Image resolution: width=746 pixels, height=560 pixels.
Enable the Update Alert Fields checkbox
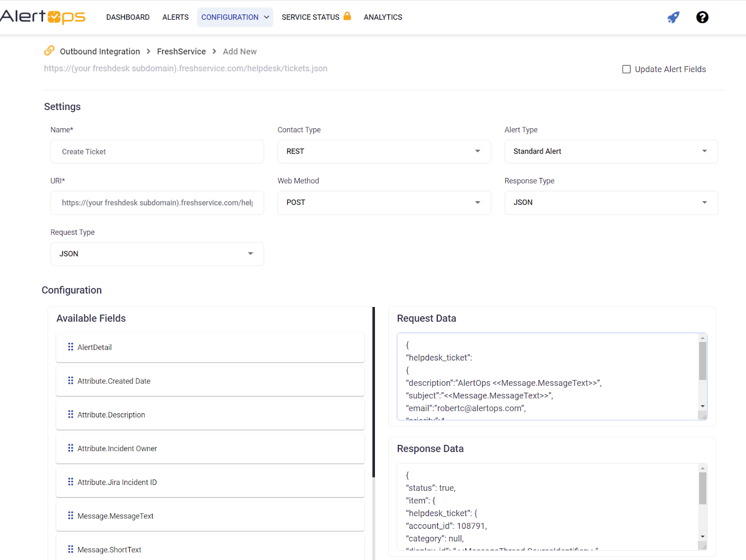627,69
